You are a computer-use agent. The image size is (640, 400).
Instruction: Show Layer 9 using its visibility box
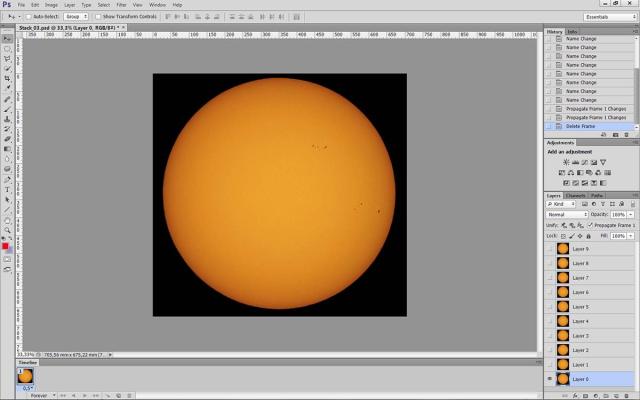(549, 248)
